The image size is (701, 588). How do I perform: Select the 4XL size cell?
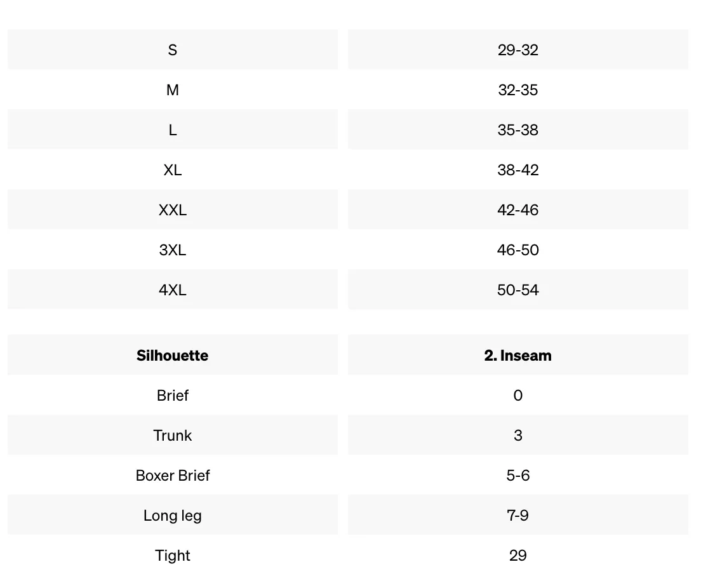pos(173,290)
